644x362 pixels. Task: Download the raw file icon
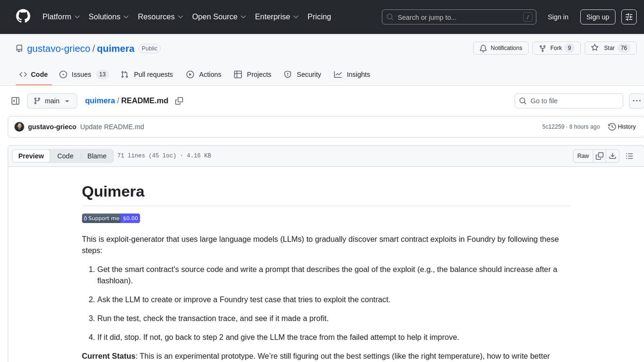(613, 156)
